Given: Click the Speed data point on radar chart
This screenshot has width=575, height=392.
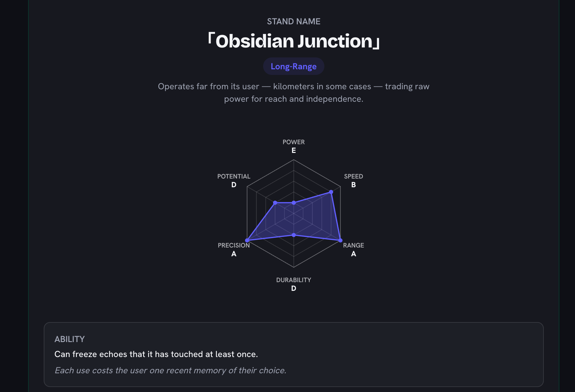Looking at the screenshot, I should 331,192.
